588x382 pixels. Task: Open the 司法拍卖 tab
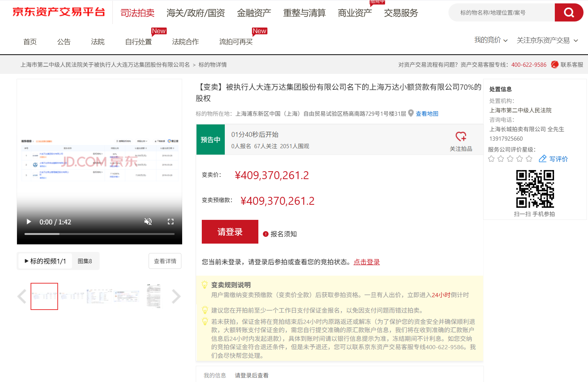pyautogui.click(x=137, y=13)
